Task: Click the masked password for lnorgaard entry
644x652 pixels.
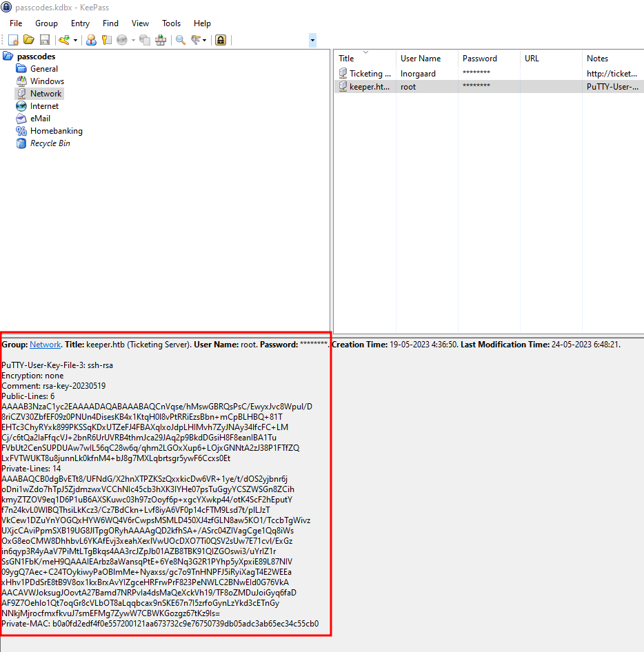Action: [476, 73]
